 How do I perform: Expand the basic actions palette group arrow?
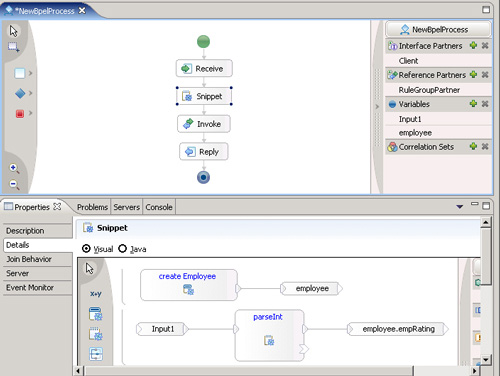tap(30, 73)
